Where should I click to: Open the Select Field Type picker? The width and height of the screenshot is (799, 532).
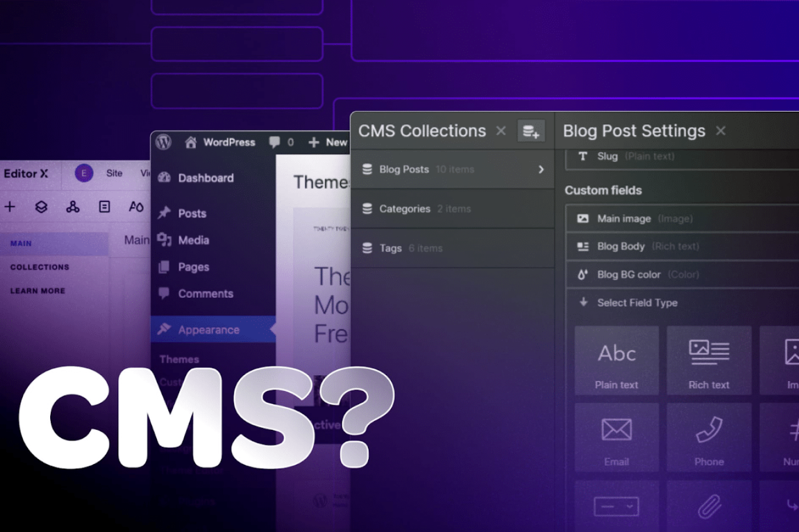(x=638, y=303)
